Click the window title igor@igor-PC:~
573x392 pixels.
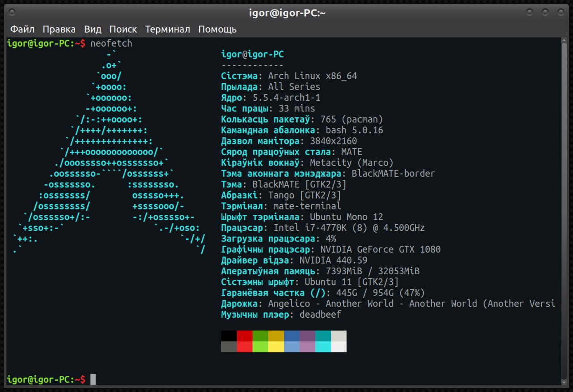click(287, 13)
